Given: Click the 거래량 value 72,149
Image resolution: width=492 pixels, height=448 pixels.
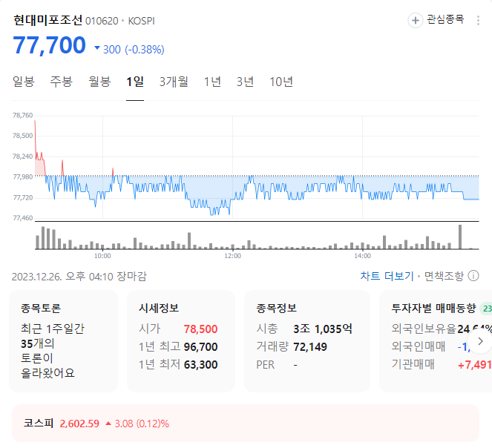Looking at the screenshot, I should point(310,347).
